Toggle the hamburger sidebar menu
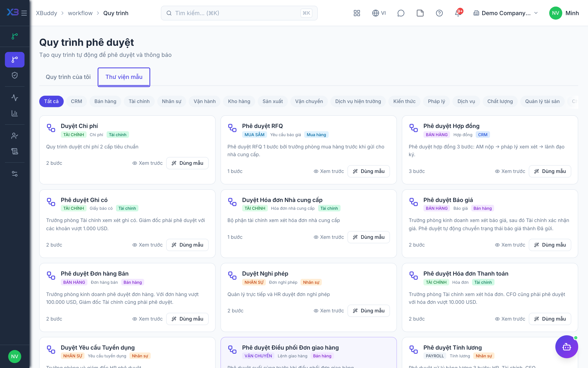This screenshot has width=588, height=368. tap(24, 13)
